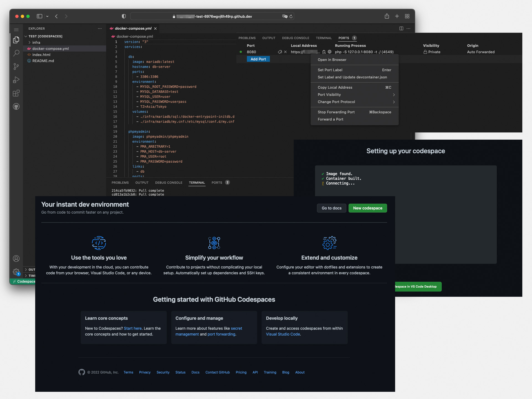532x399 pixels.
Task: Click the Extensions icon in sidebar
Action: coord(16,93)
